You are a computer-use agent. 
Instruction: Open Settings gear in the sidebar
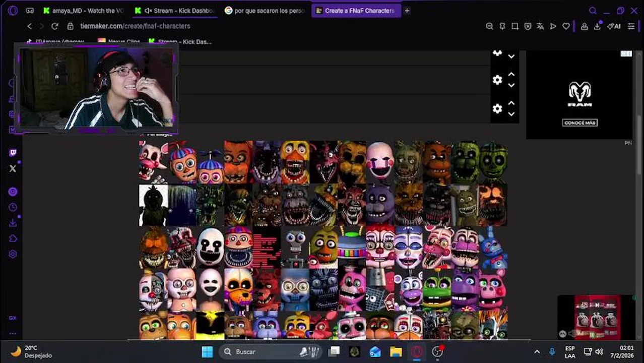click(x=13, y=254)
